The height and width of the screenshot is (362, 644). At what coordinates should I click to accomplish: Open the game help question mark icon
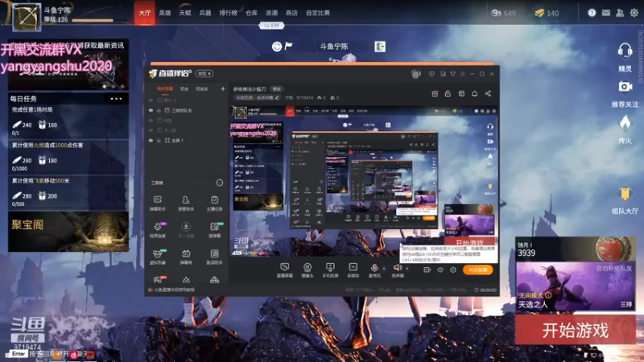(x=592, y=13)
